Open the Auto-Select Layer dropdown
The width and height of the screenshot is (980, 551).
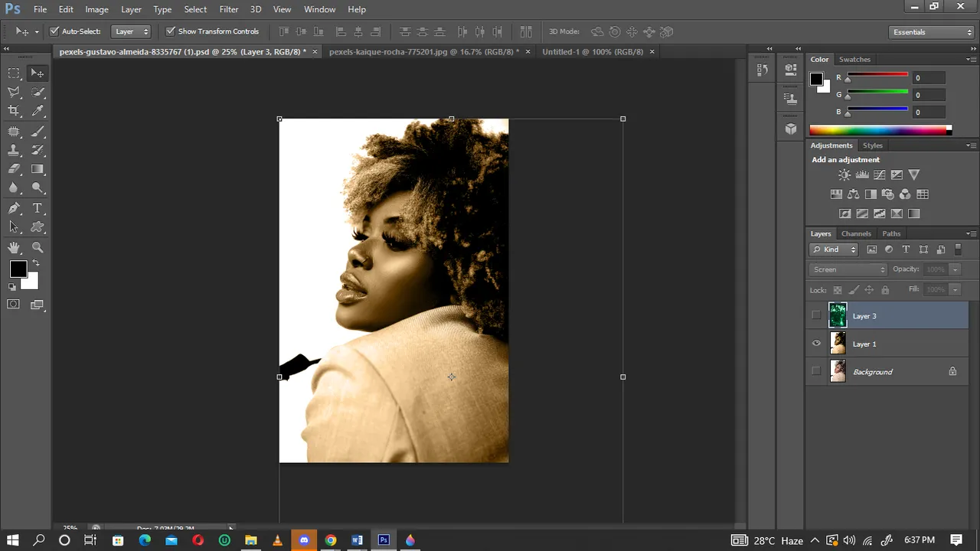[x=131, y=31]
